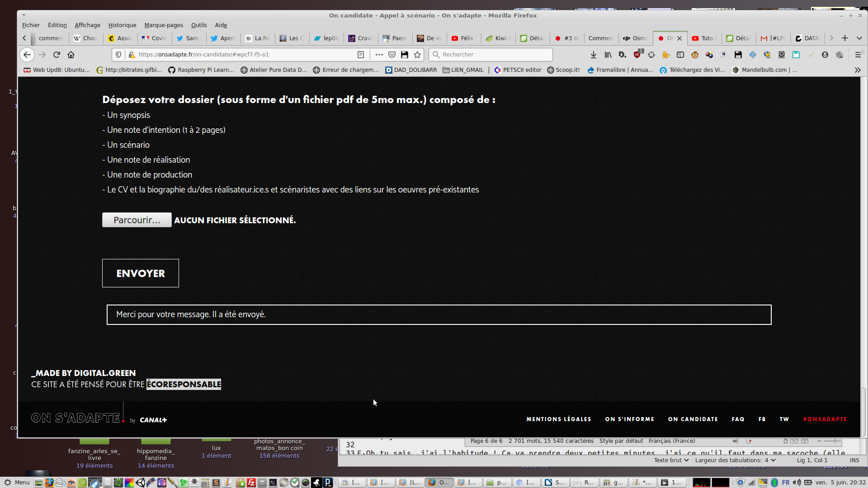Open the Library icon in toolbar
Screen dimensions: 868x488
click(608, 55)
